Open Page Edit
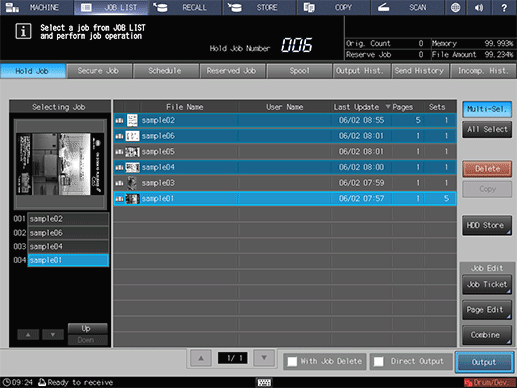The image size is (517, 388). (x=487, y=310)
